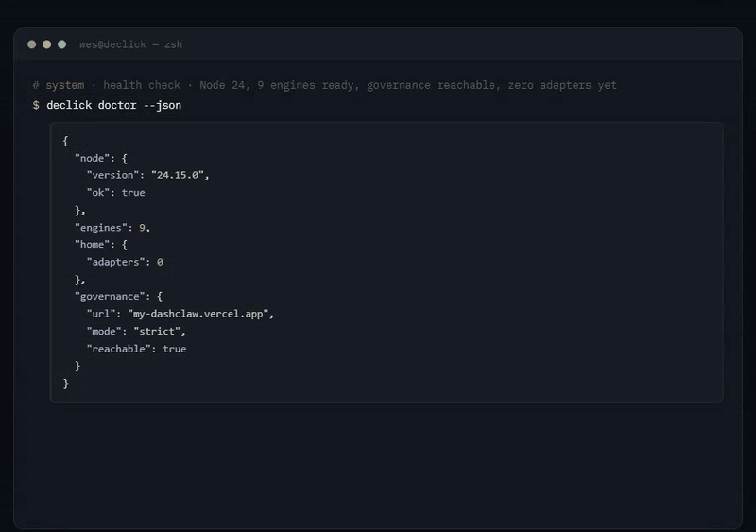The height and width of the screenshot is (532, 756).
Task: Click the '"version": "24.15.0",' line
Action: coord(147,175)
